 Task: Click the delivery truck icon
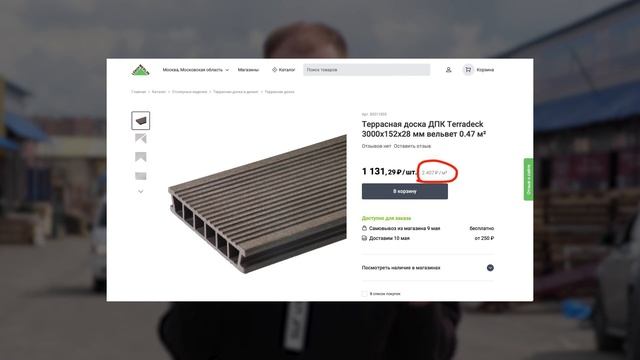click(x=364, y=238)
